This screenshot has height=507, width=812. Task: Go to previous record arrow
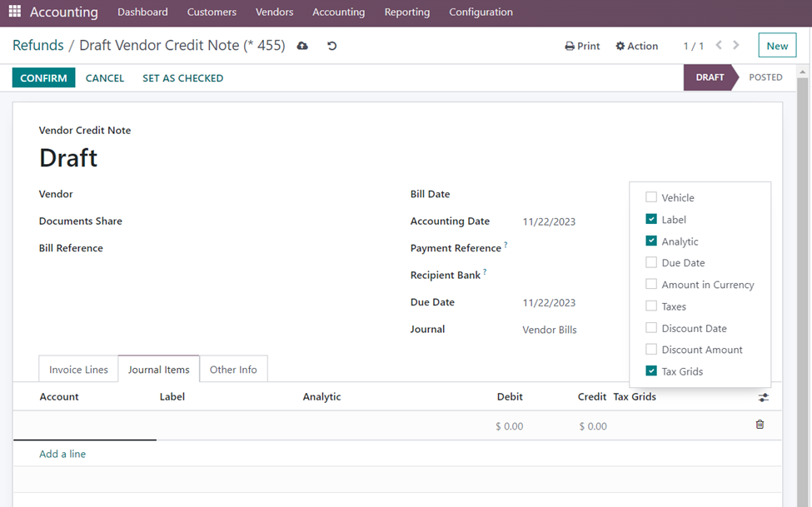719,46
